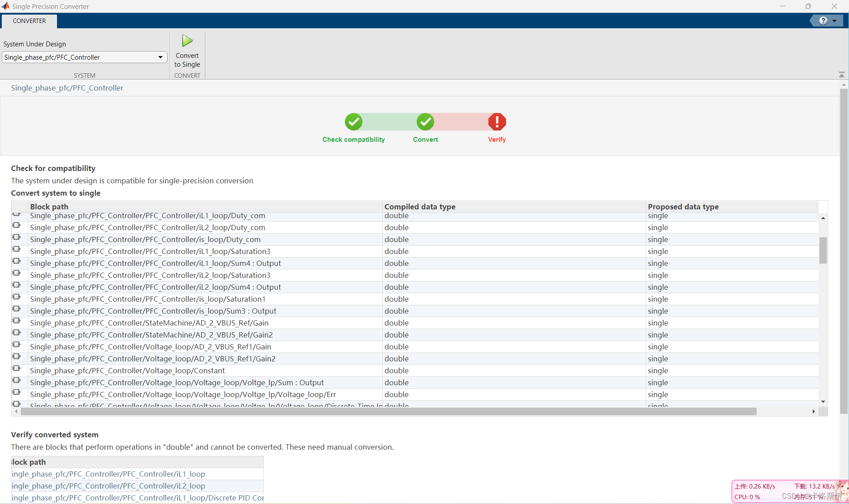
Task: Open the System Under Design dropdown
Action: click(x=160, y=57)
